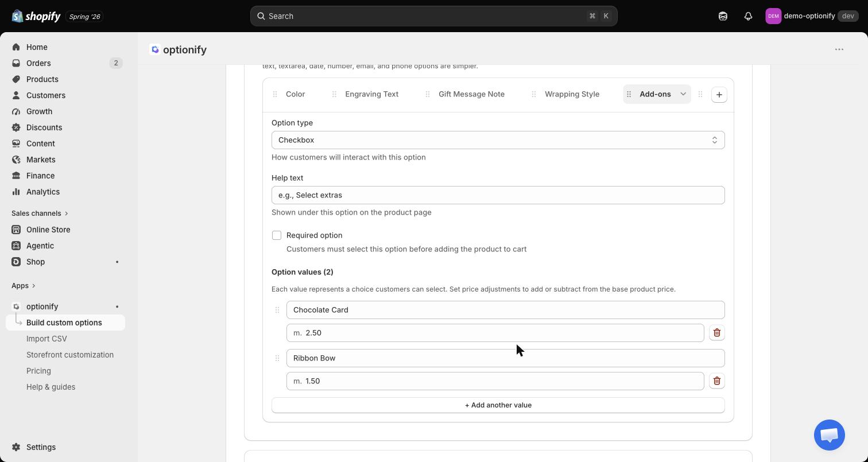Open the chat support bubble
The width and height of the screenshot is (868, 462).
[830, 435]
